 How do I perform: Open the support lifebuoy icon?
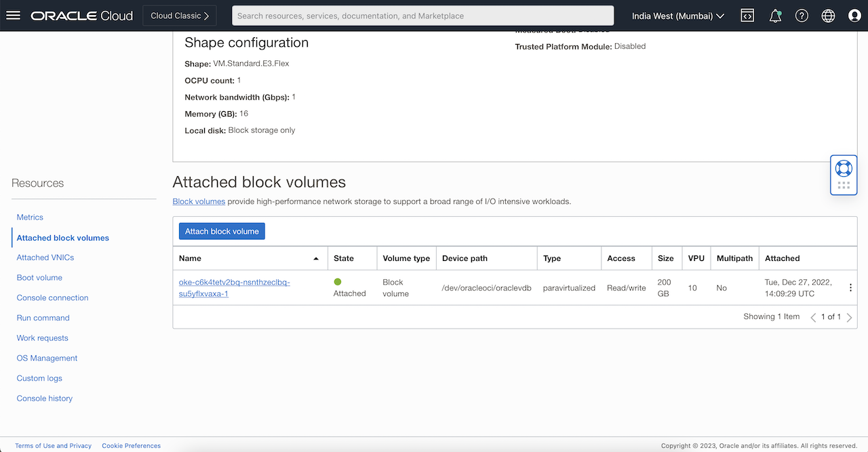tap(844, 168)
